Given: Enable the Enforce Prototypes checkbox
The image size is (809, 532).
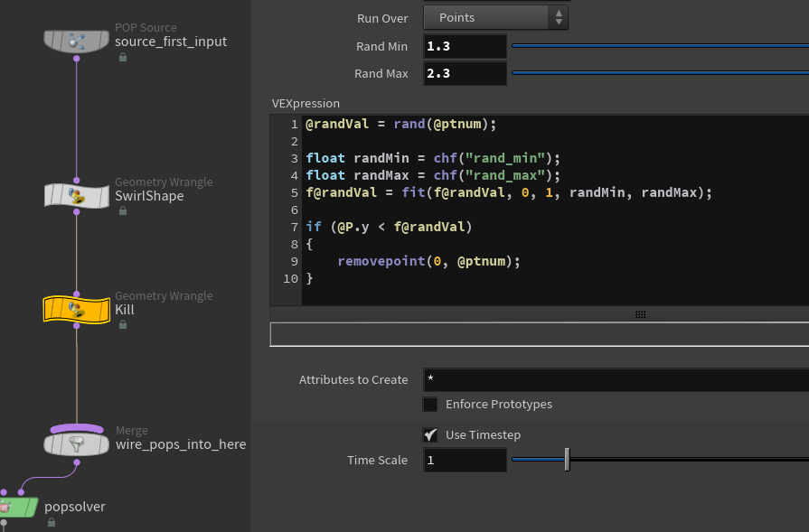Looking at the screenshot, I should coord(430,405).
